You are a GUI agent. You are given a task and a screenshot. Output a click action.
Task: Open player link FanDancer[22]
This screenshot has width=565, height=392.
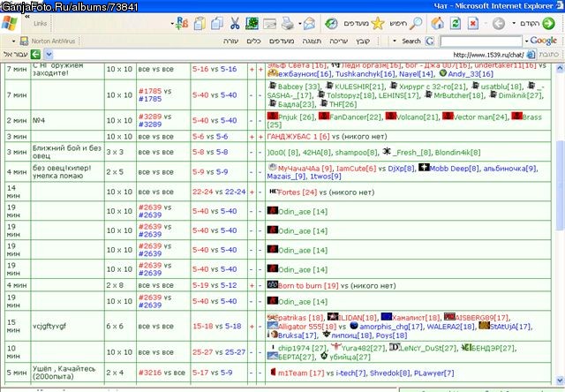point(353,117)
